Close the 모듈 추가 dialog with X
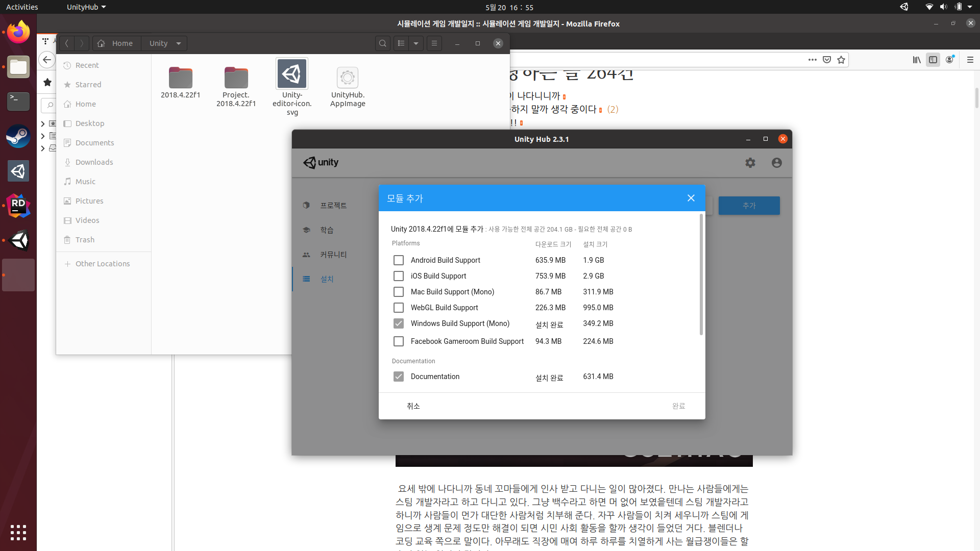The image size is (980, 551). pos(691,198)
